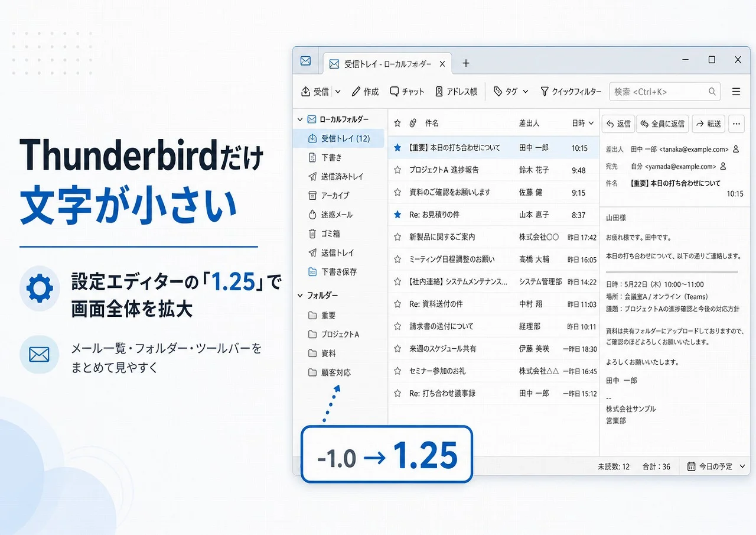Open the hamburger application menu
Viewport: 756px width, 535px height.
pyautogui.click(x=736, y=92)
